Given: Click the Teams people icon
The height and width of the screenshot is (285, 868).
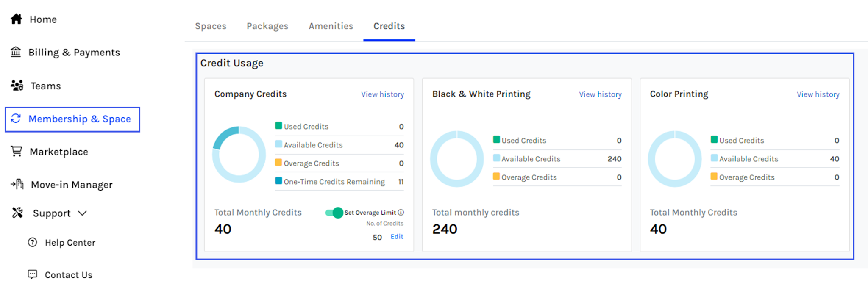Looking at the screenshot, I should tap(17, 86).
